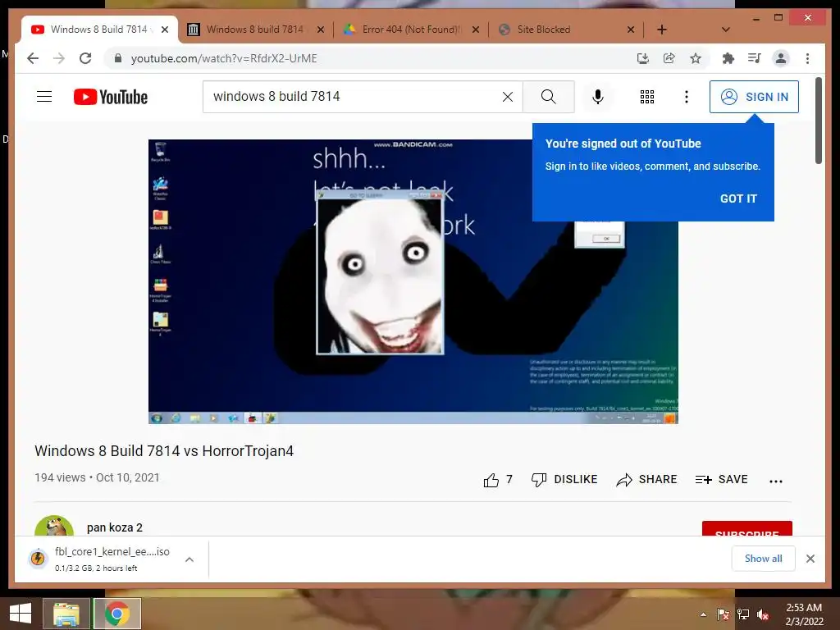Open a new Chrome tab
This screenshot has height=630, width=840.
click(x=662, y=30)
